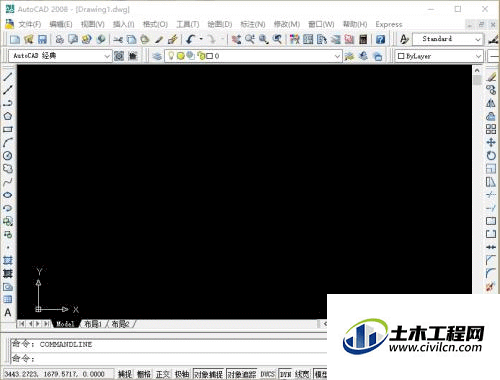500x380 pixels.
Task: Switch to the 布局1 layout tab
Action: coord(93,324)
